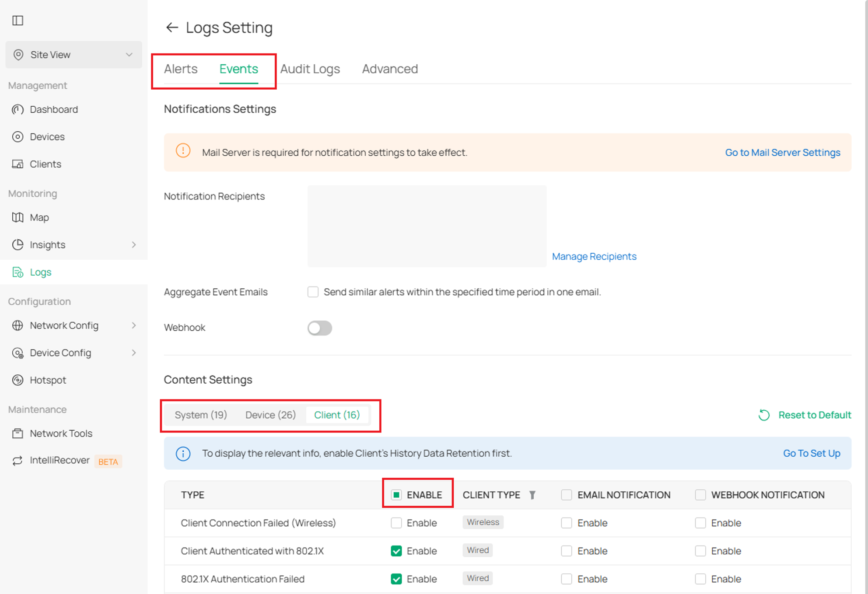Click the Logs icon in the sidebar
Viewport: 868px width, 594px height.
(x=17, y=272)
